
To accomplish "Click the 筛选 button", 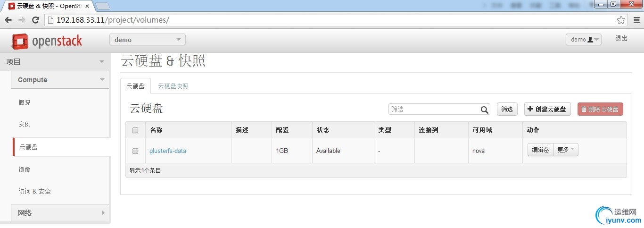I will (x=507, y=109).
